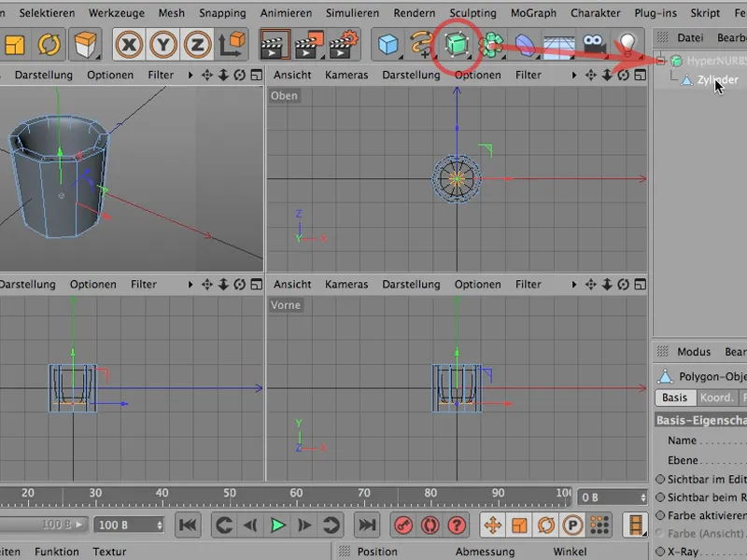The height and width of the screenshot is (560, 747).
Task: Switch the coordinate system icon after Z
Action: tap(232, 44)
